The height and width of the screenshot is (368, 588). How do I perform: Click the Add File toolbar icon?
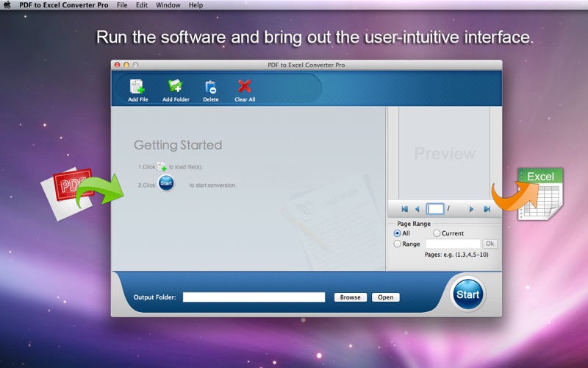point(137,90)
